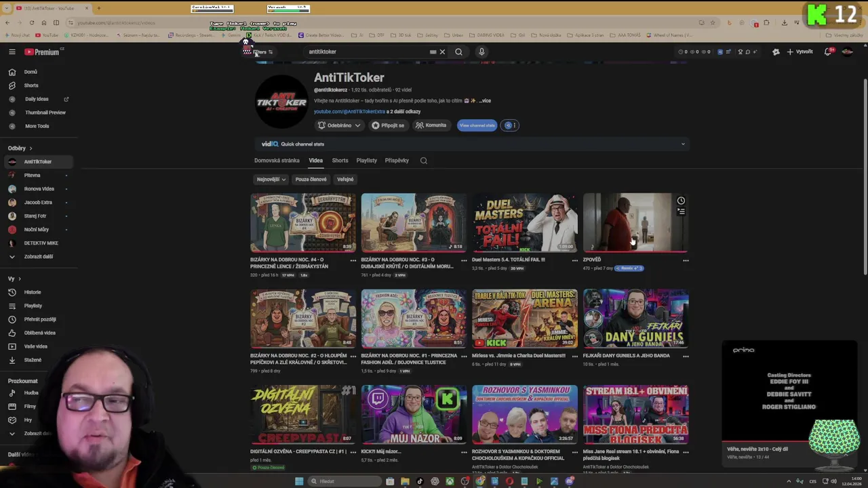Click the YouTube Premium logo
The width and height of the screenshot is (868, 488).
pyautogui.click(x=42, y=52)
